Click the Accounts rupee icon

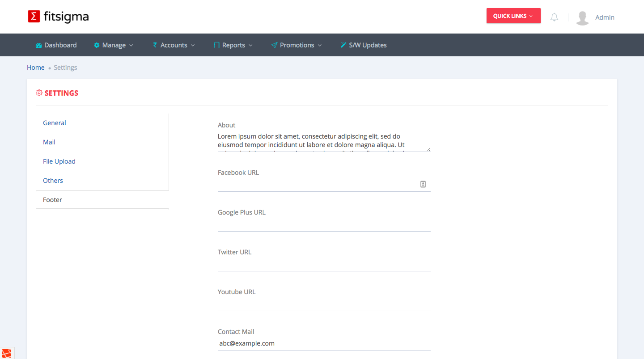coord(155,45)
